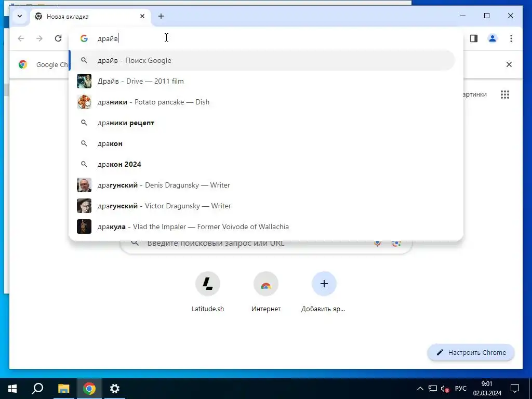Screen dimensions: 532x399
Task: Open Chrome three-dot menu
Action: tap(511, 38)
